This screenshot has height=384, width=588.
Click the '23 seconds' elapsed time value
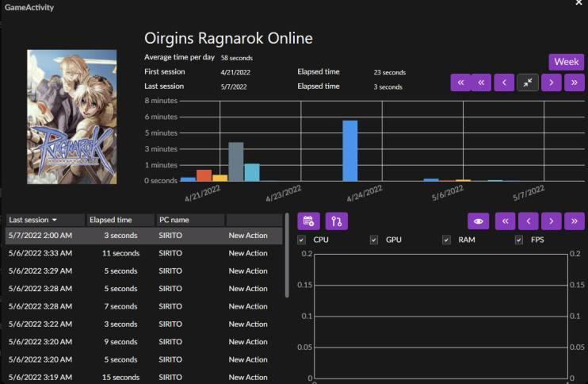tap(390, 72)
